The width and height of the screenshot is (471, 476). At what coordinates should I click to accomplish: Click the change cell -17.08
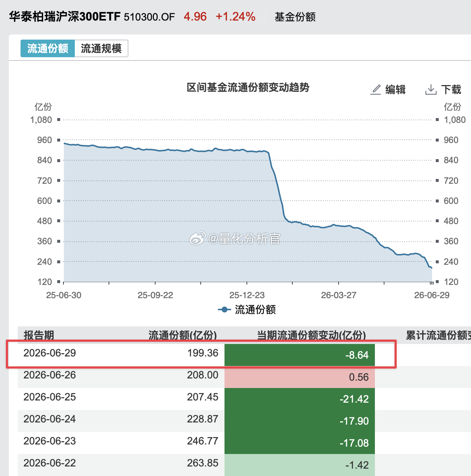tap(300, 443)
